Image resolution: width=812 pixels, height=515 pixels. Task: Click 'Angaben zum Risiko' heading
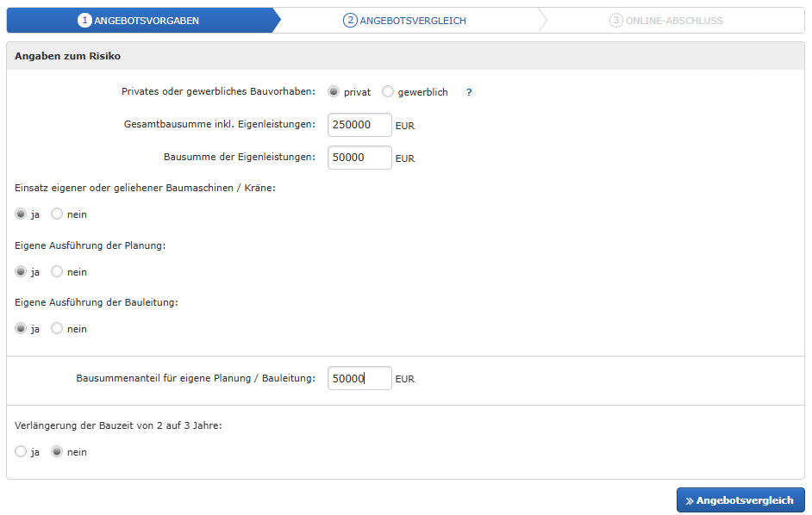point(67,56)
